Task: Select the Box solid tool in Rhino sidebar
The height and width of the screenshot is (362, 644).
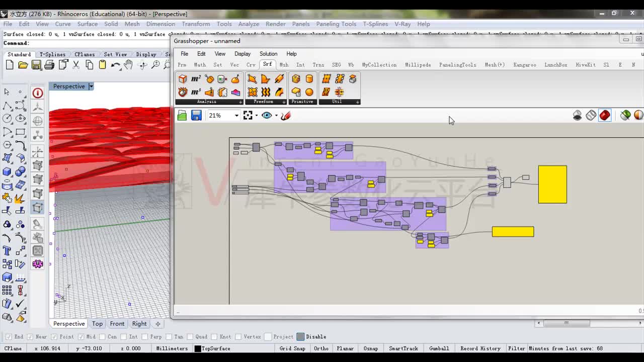Action: [7, 171]
